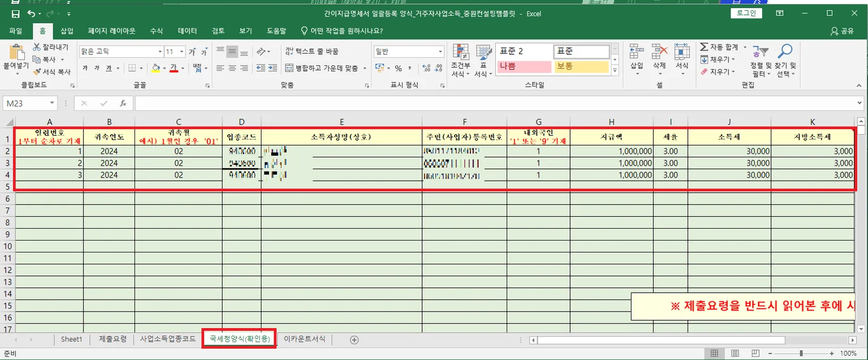This screenshot has width=868, height=360.
Task: Switch to the 데이터 ribbon tab
Action: click(187, 31)
